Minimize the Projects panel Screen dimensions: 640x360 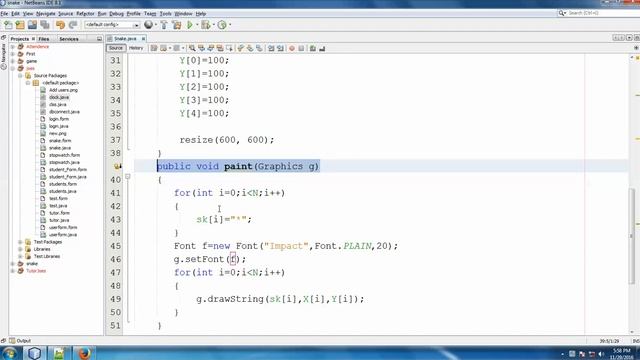point(99,39)
